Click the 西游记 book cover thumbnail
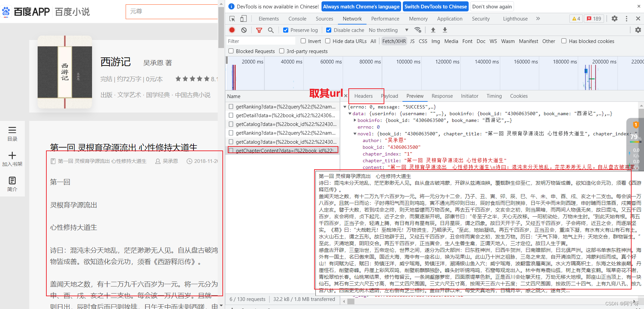The image size is (644, 309). [65, 72]
